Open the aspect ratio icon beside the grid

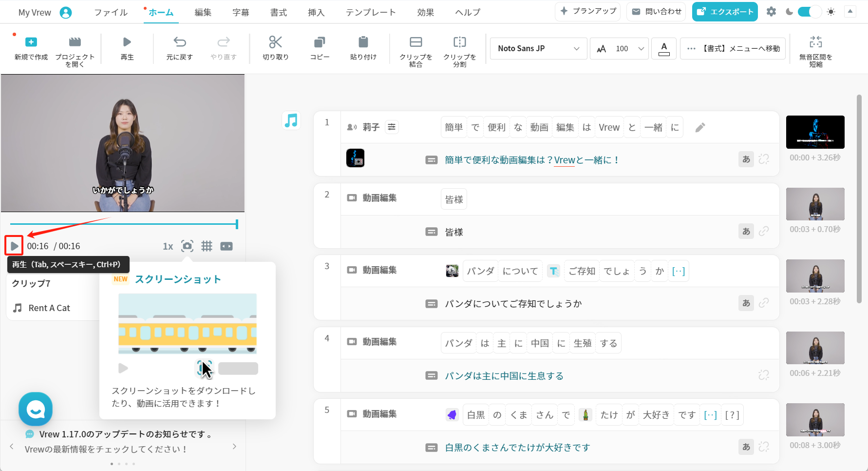pyautogui.click(x=226, y=246)
